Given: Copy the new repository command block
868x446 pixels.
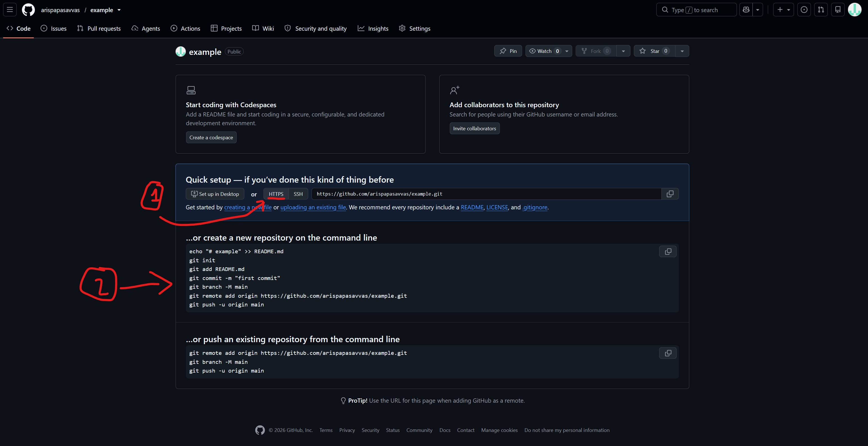Looking at the screenshot, I should tap(668, 252).
